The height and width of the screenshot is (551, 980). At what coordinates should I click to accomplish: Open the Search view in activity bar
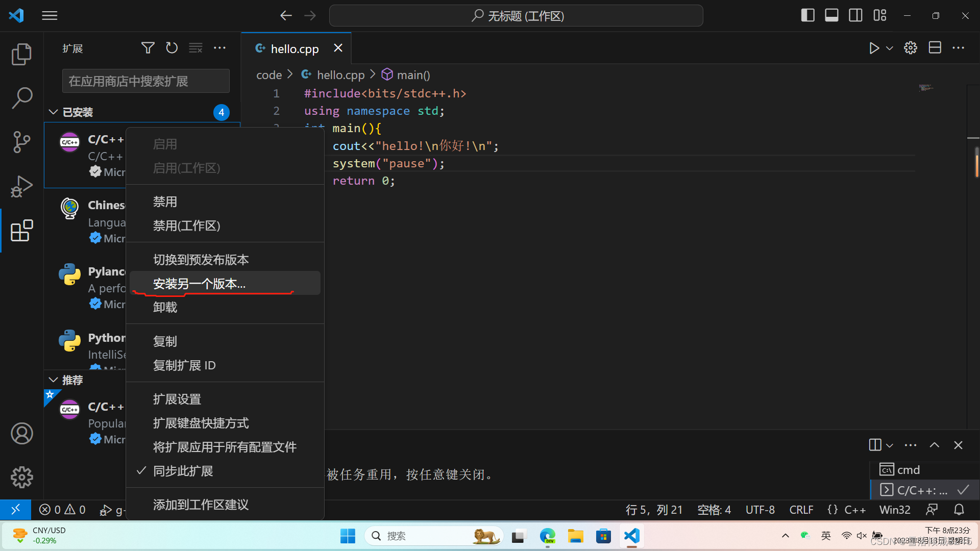(x=21, y=97)
